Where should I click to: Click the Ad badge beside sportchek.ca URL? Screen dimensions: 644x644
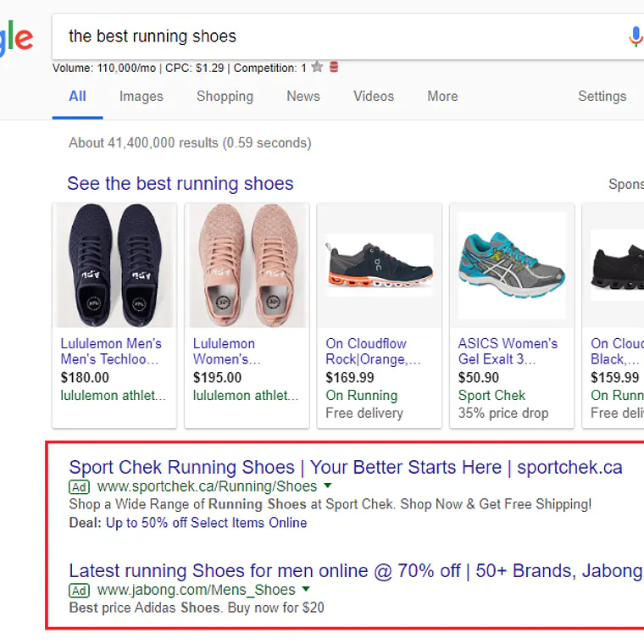tap(79, 487)
